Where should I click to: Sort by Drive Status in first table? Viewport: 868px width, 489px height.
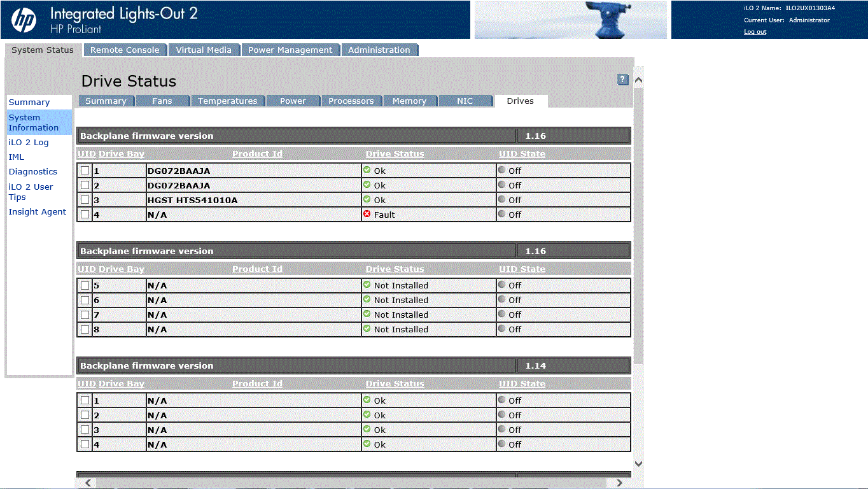click(x=395, y=153)
